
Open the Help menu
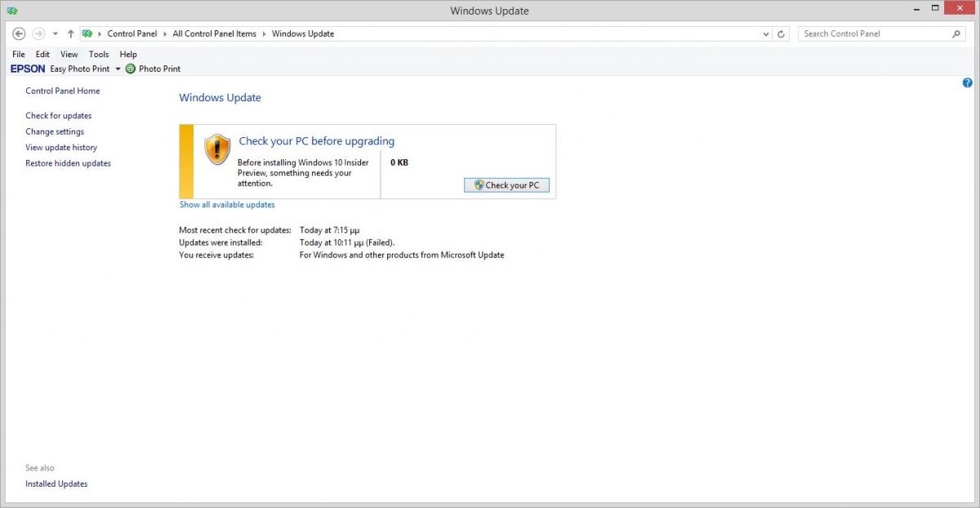(x=128, y=54)
